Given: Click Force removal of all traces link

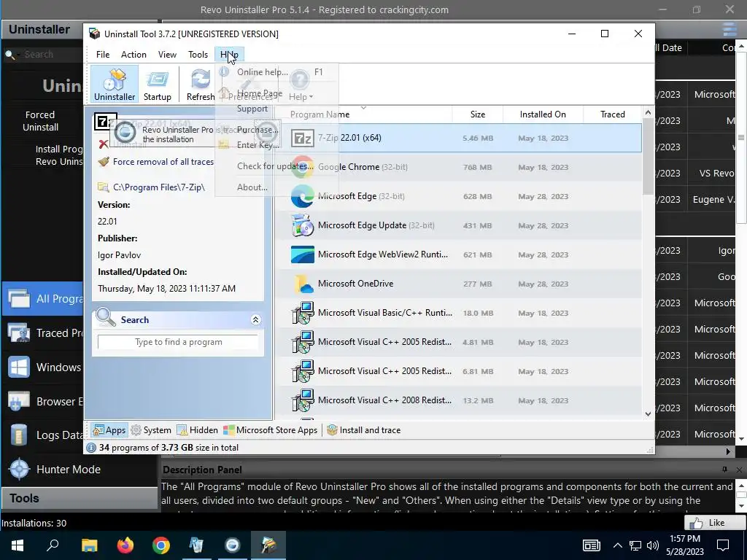Looking at the screenshot, I should 163,161.
